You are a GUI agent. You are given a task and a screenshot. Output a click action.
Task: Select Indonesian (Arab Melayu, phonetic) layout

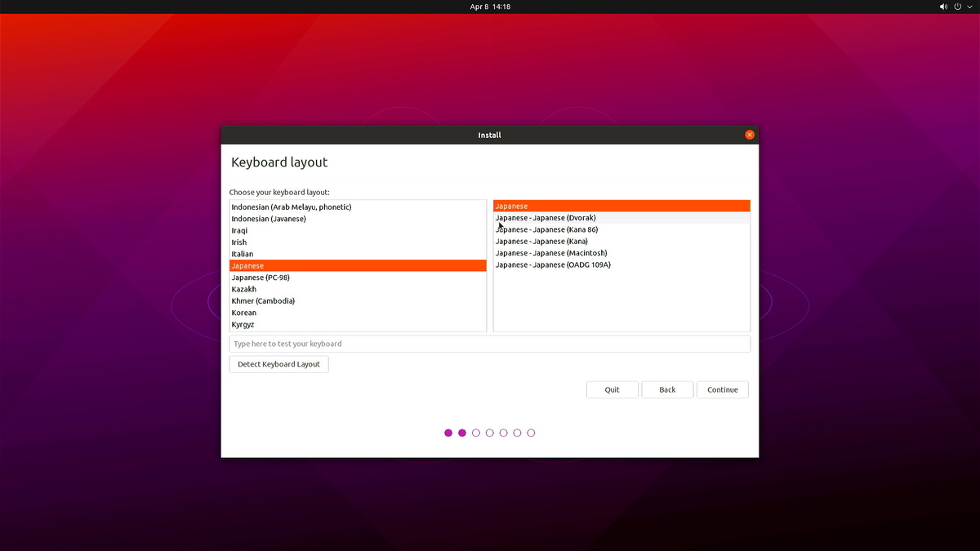[x=358, y=207]
